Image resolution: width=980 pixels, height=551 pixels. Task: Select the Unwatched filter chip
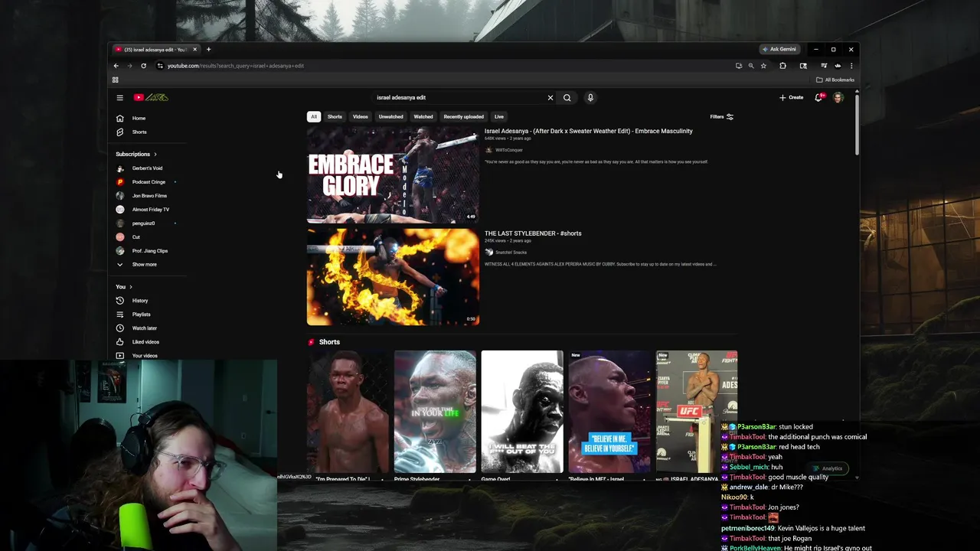point(390,117)
